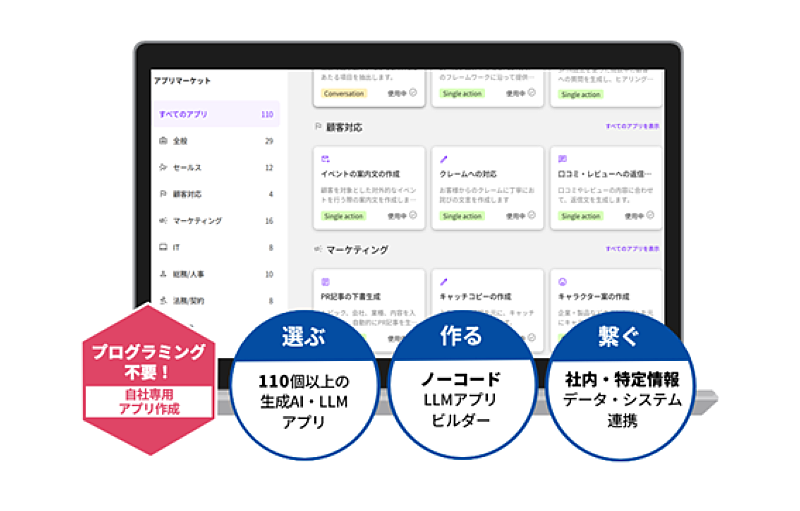Click the face icon on the キャラクター案の作成 card
800x511 pixels.
(x=563, y=283)
